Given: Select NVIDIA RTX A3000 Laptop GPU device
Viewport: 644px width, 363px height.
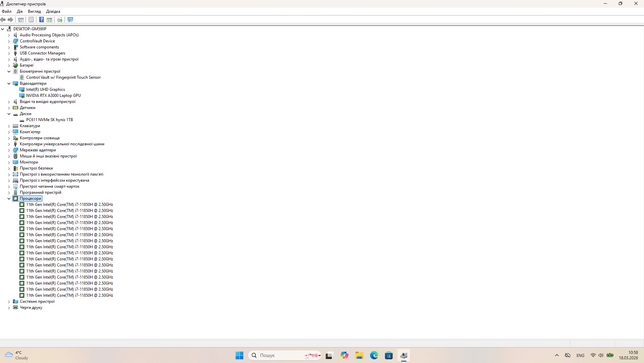Looking at the screenshot, I should (x=53, y=96).
